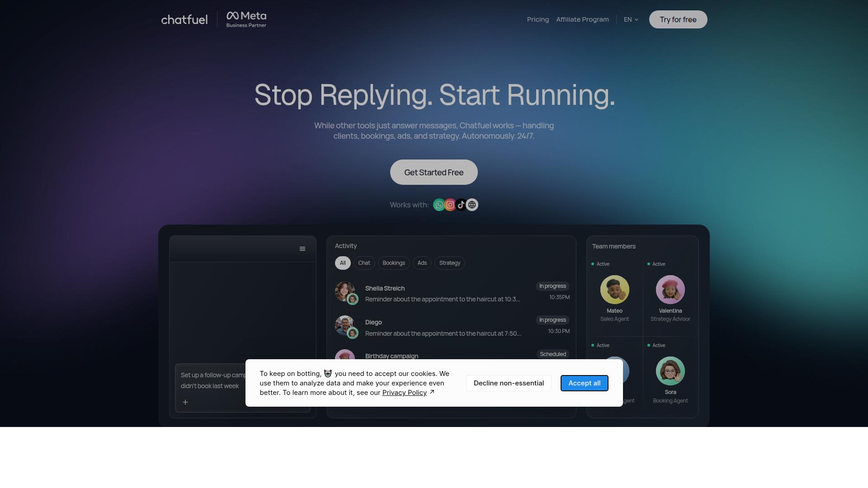Click Valentina's avatar
Viewport: 868px width, 488px height.
point(670,290)
